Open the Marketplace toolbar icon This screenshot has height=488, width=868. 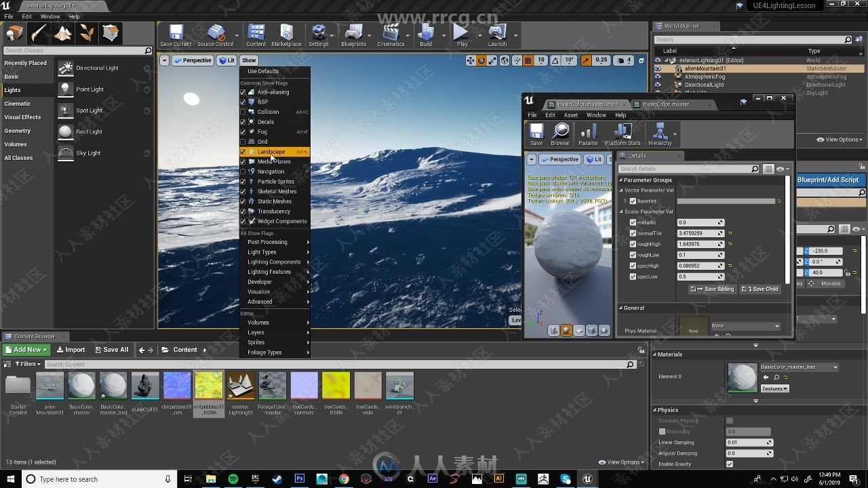pos(286,35)
